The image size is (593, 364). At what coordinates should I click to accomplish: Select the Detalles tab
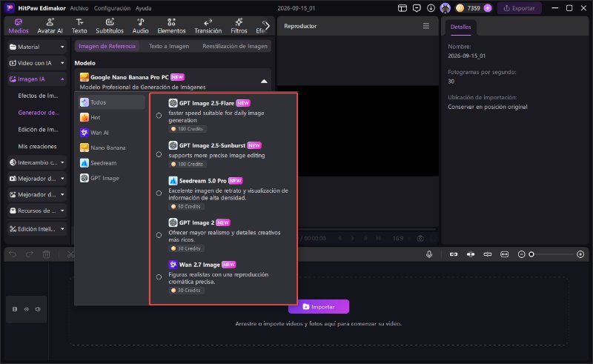[x=460, y=27]
